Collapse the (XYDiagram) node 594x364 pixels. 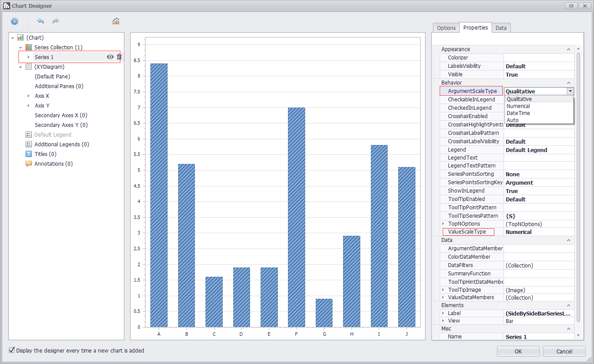21,67
